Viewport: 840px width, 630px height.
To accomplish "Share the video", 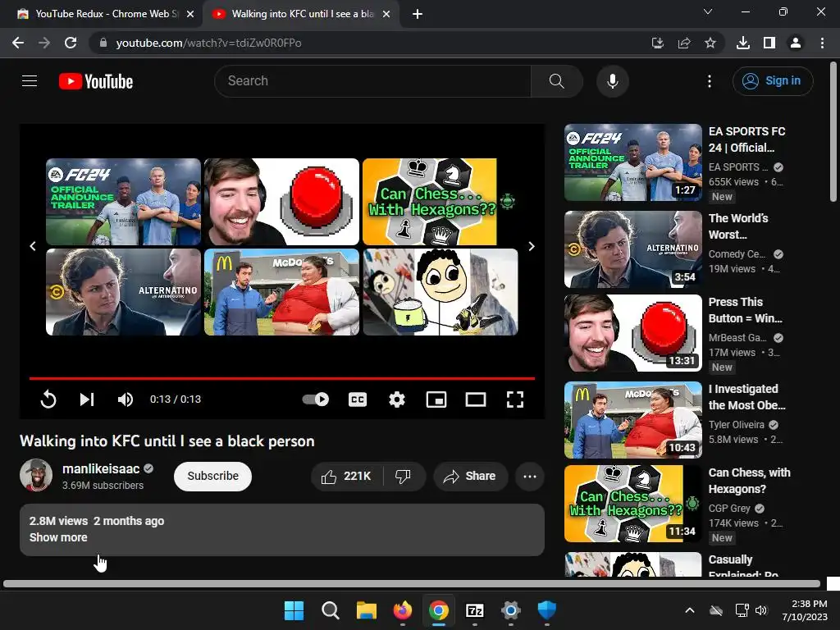I will (470, 477).
